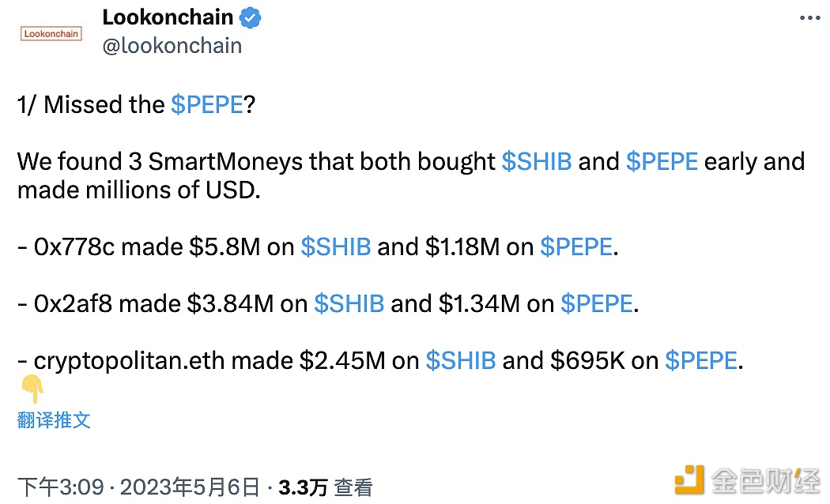This screenshot has height=504, width=830.
Task: Click $PEPE before "early and"
Action: click(662, 162)
